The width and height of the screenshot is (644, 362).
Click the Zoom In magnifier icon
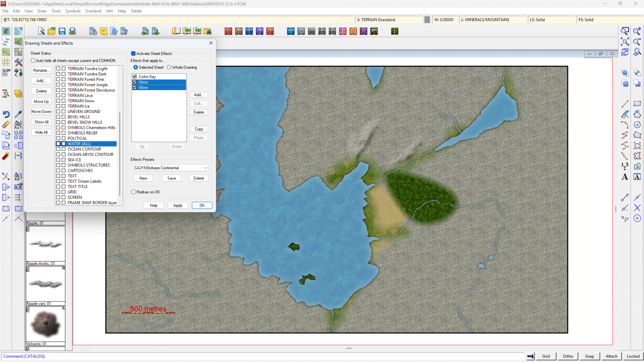(x=637, y=31)
